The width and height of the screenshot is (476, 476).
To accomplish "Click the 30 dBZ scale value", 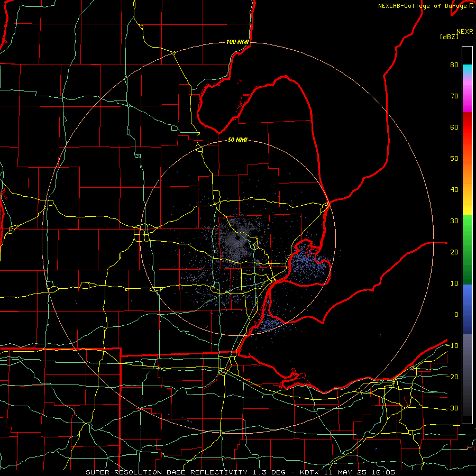I will pos(454,221).
